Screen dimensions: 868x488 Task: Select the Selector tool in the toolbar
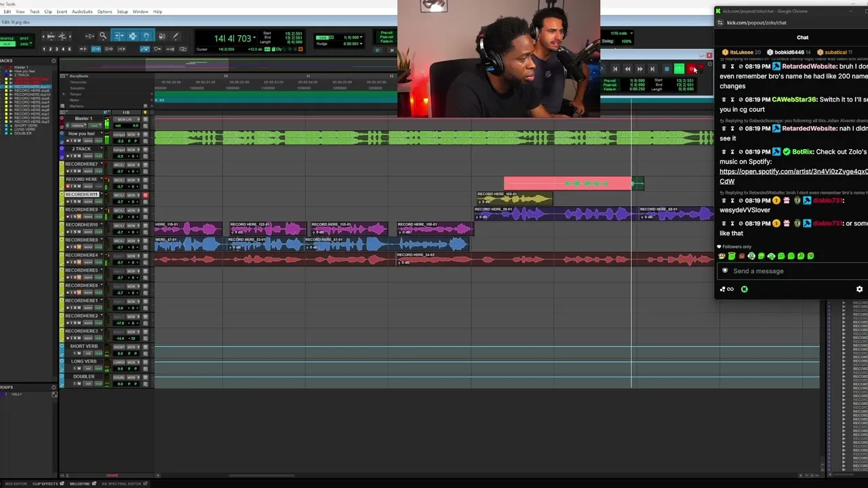[133, 36]
